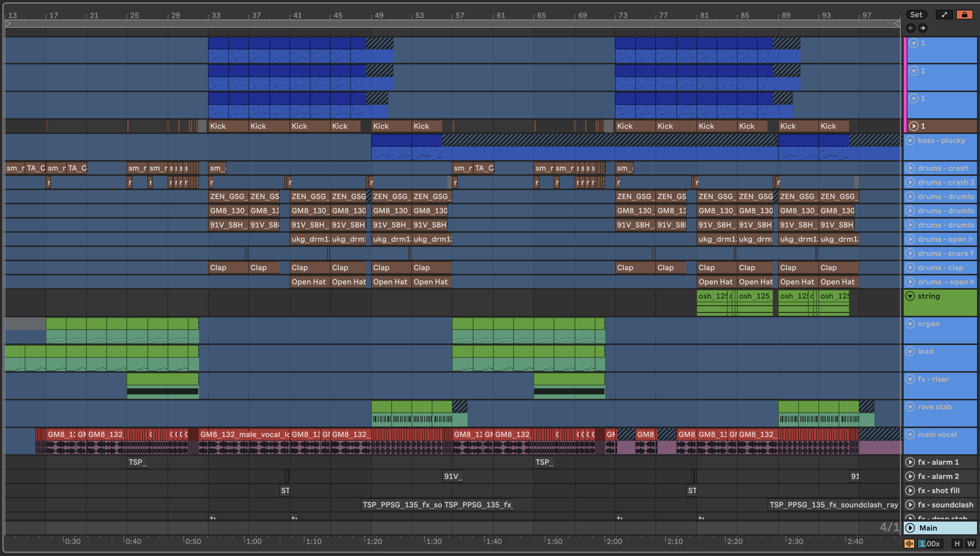Click fold icon on drums - clap

coord(910,268)
